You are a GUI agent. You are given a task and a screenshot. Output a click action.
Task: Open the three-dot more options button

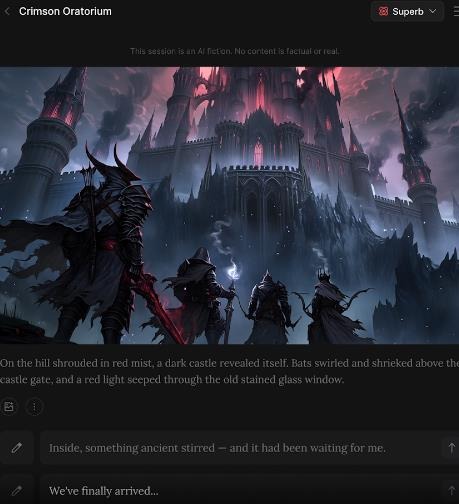point(34,406)
